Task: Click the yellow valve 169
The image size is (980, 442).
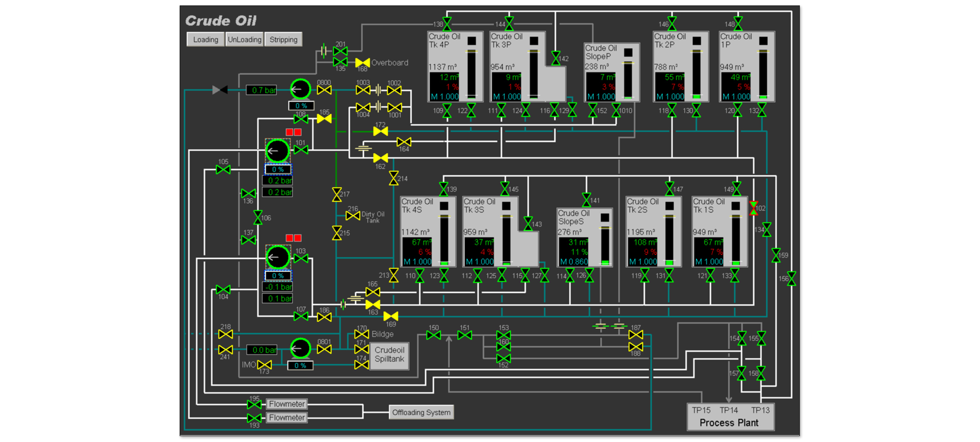Action: click(x=391, y=316)
